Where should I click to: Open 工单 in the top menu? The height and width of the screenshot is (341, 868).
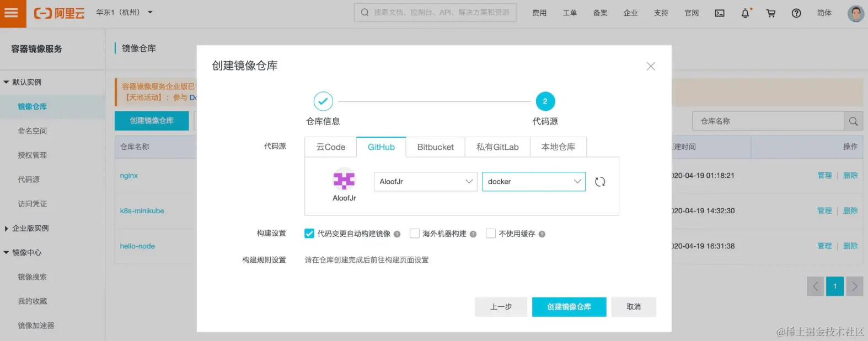click(x=570, y=13)
